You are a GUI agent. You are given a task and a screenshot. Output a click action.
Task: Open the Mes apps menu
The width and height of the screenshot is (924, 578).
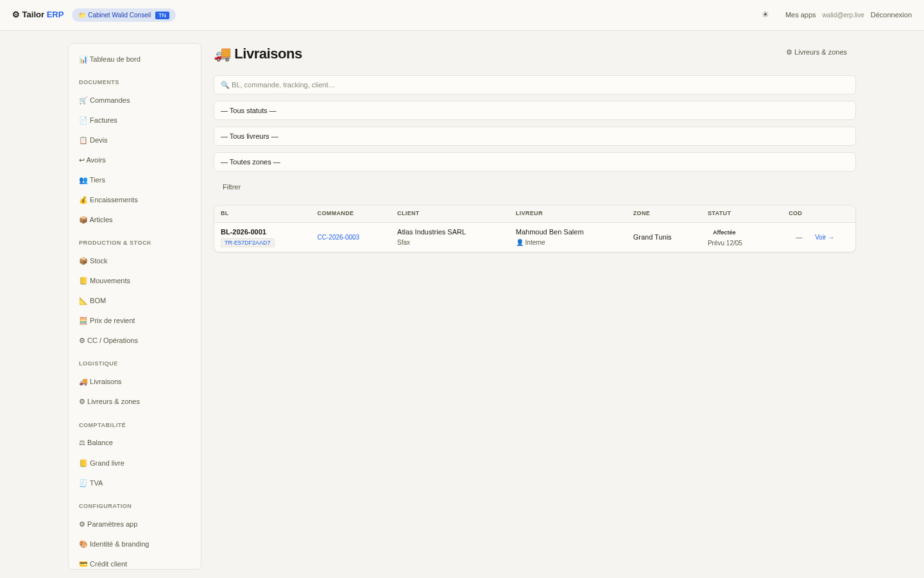point(800,15)
